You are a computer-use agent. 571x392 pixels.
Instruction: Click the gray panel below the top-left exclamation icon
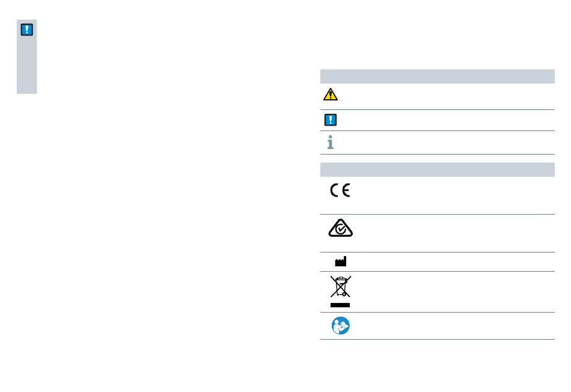[27, 66]
